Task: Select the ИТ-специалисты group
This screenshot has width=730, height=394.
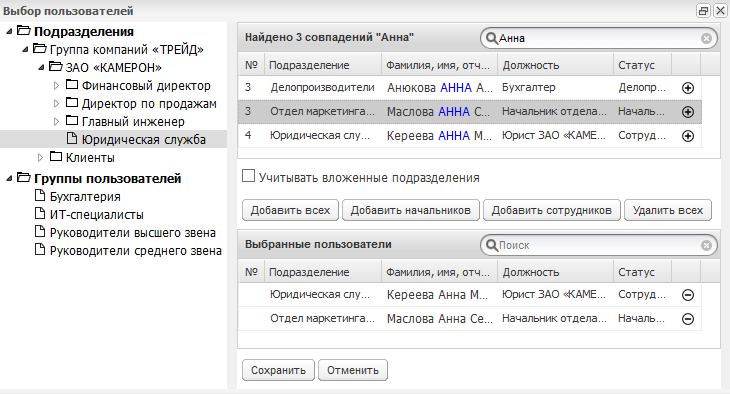Action: pyautogui.click(x=96, y=215)
